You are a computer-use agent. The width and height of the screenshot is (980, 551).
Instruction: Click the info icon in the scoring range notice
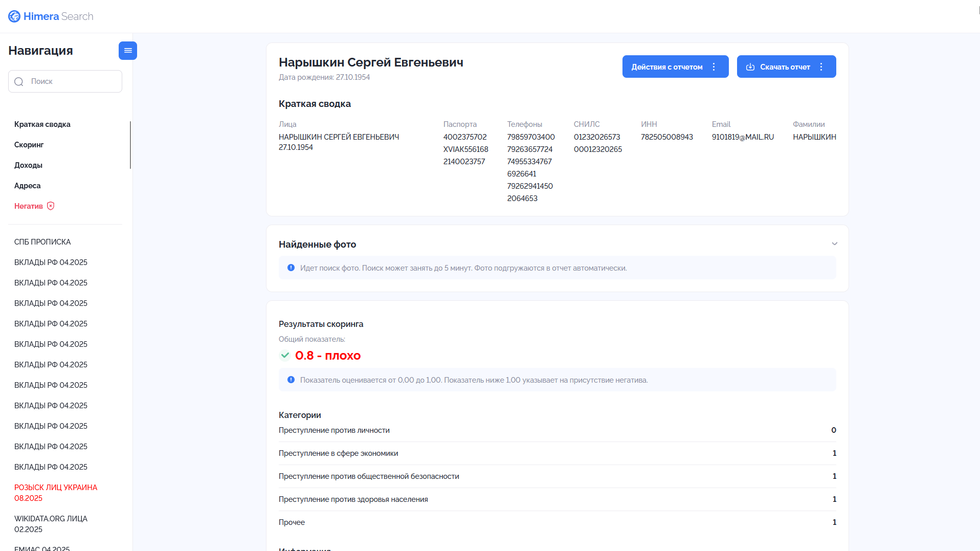click(291, 380)
